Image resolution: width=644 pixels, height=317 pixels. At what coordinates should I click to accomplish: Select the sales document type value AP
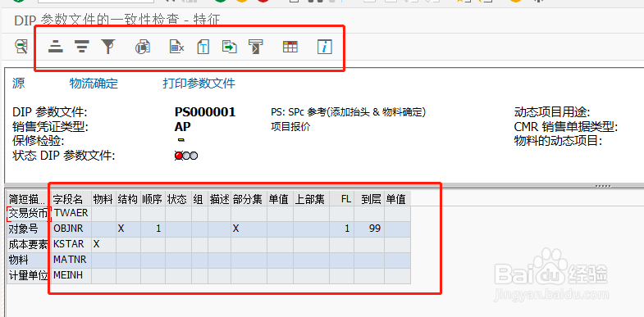pyautogui.click(x=182, y=127)
